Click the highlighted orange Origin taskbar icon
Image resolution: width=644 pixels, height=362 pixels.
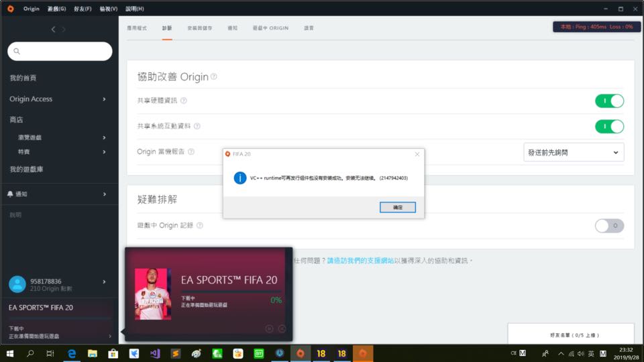[363, 353]
